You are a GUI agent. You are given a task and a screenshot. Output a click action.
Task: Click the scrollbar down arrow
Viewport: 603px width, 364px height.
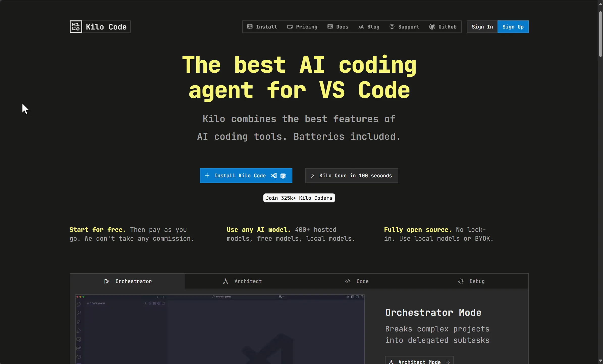click(x=600, y=361)
